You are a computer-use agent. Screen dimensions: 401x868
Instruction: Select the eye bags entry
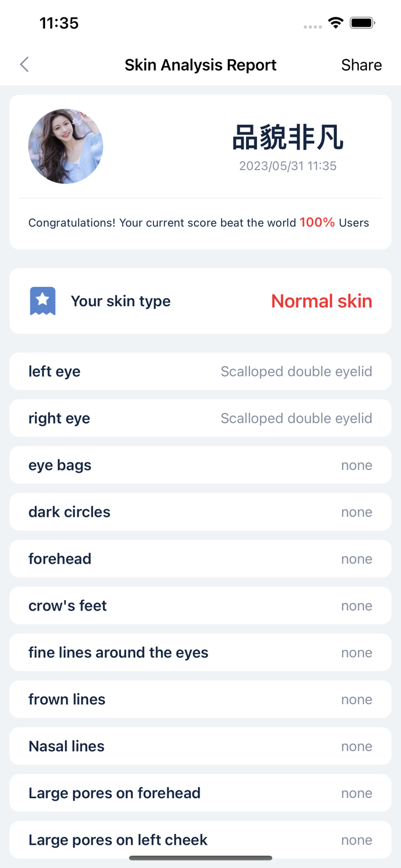point(200,465)
